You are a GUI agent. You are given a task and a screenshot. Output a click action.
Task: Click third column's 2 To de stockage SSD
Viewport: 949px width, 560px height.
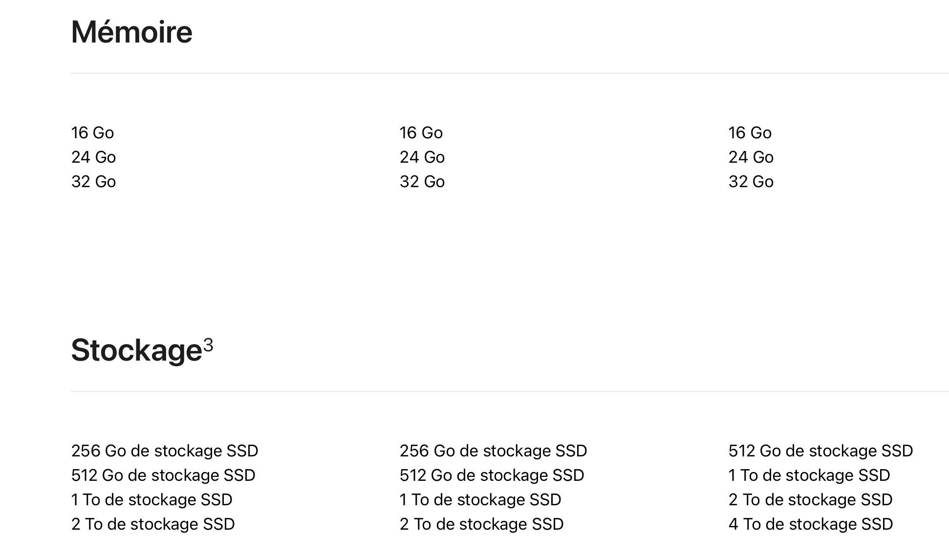pos(810,500)
